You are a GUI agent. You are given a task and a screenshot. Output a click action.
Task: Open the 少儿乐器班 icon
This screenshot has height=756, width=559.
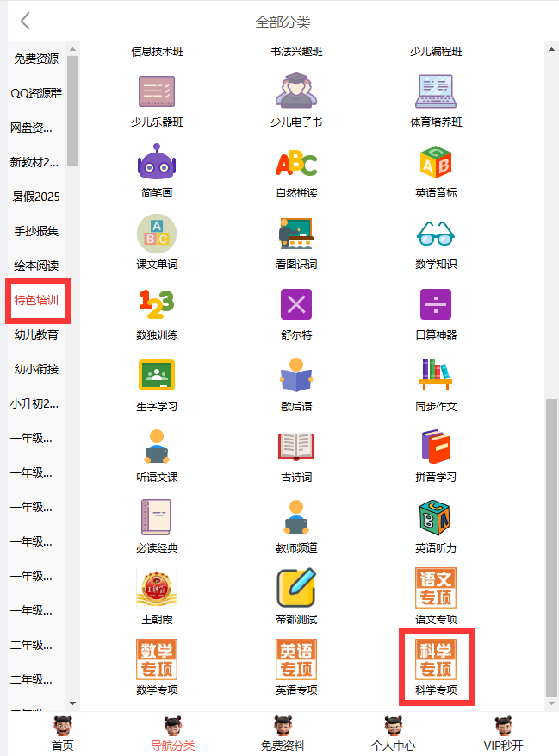point(157,91)
